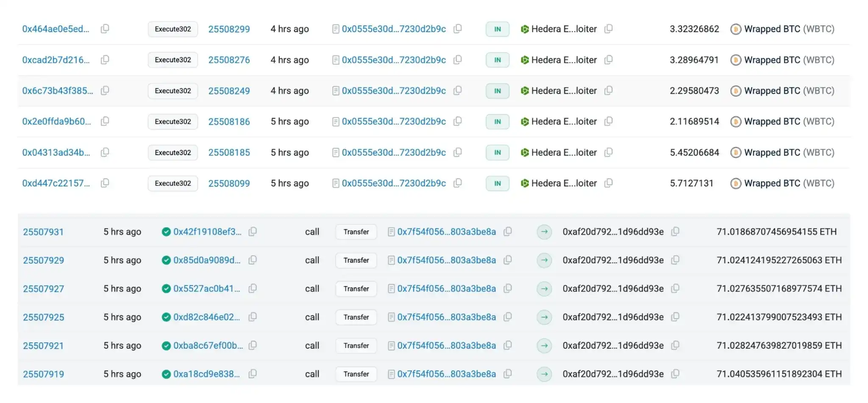
Task: Click success check icon beside 0xba8c67ef00b
Action: pyautogui.click(x=166, y=346)
